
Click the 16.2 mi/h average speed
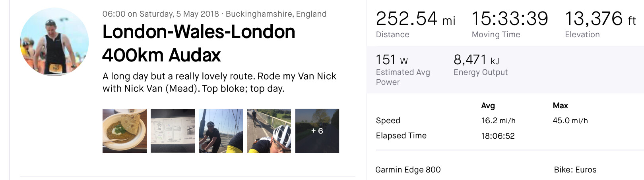[498, 121]
